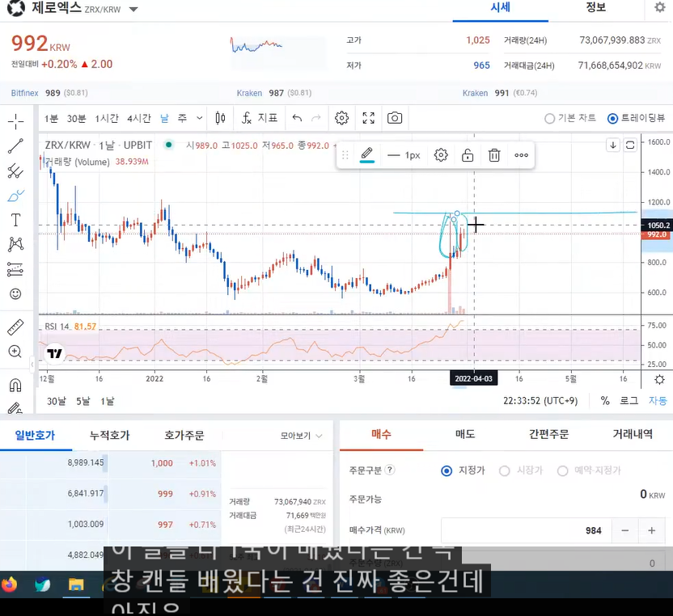673x616 pixels.
Task: Choose 예약-지정가 order type
Action: pyautogui.click(x=588, y=470)
